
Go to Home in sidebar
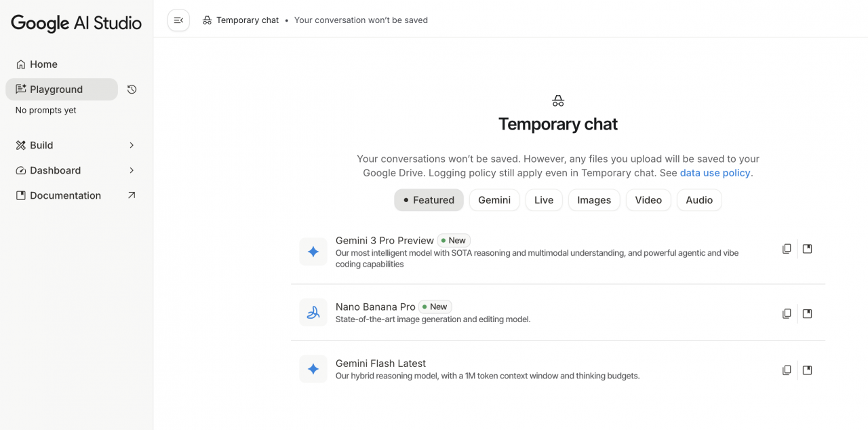pyautogui.click(x=43, y=64)
